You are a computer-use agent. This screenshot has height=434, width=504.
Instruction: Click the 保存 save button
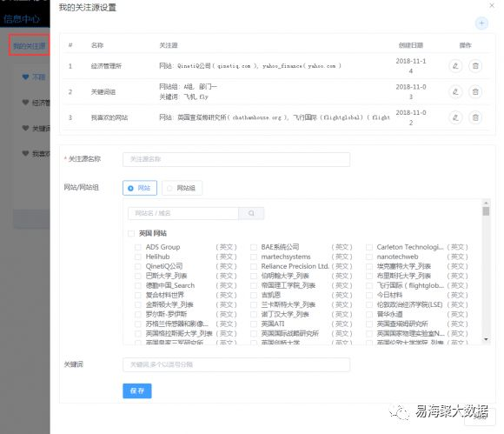point(137,391)
